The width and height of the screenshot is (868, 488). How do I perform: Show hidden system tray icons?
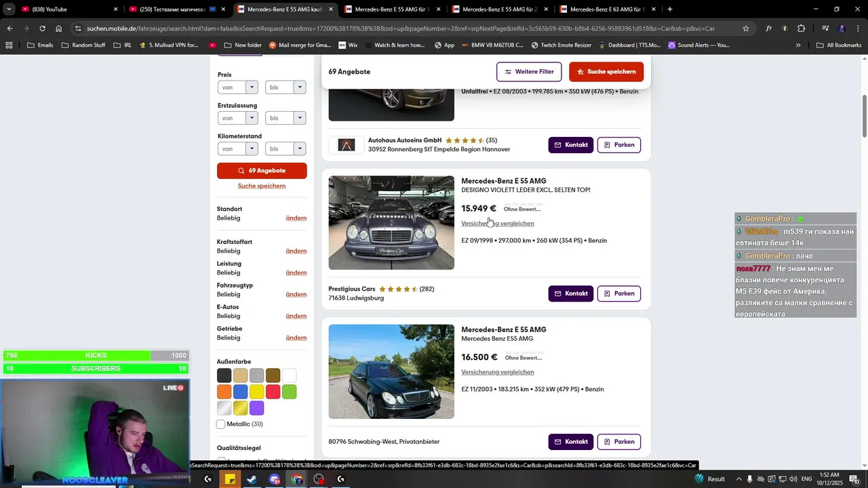(740, 479)
